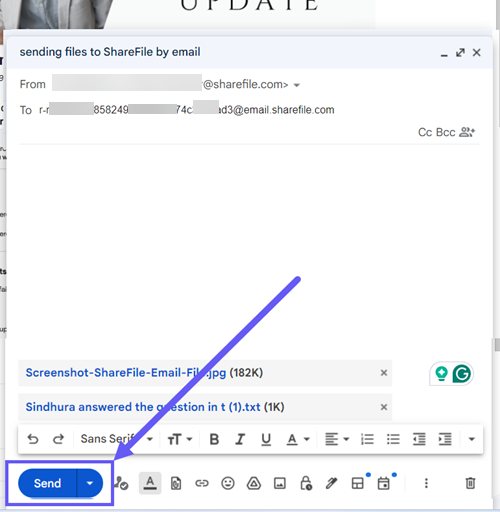Discard the draft with trash icon
This screenshot has height=512, width=500.
(x=470, y=483)
